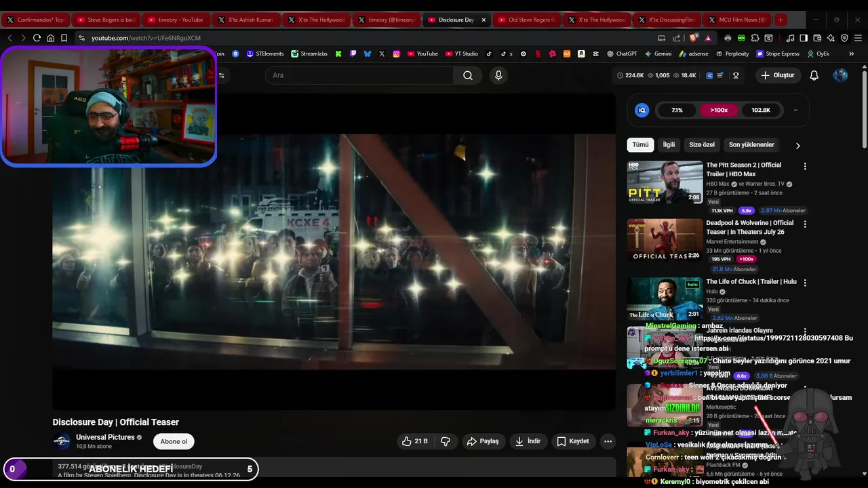This screenshot has height=488, width=868.
Task: Dislike the video with the thumbs-down icon
Action: point(446,441)
